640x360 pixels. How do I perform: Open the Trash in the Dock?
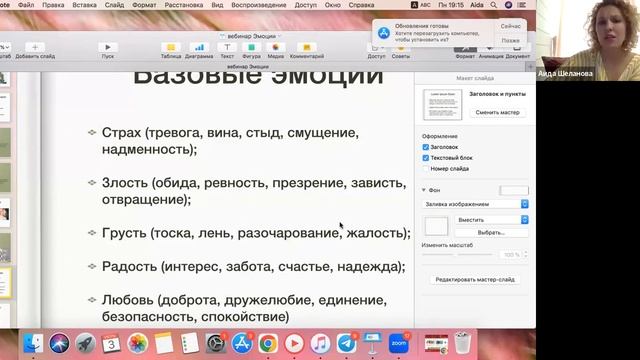pos(462,343)
